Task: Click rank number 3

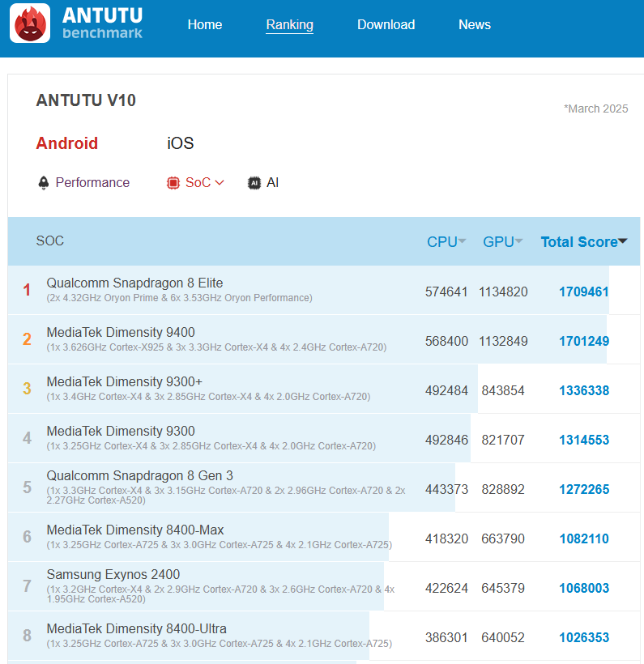Action: 27,389
